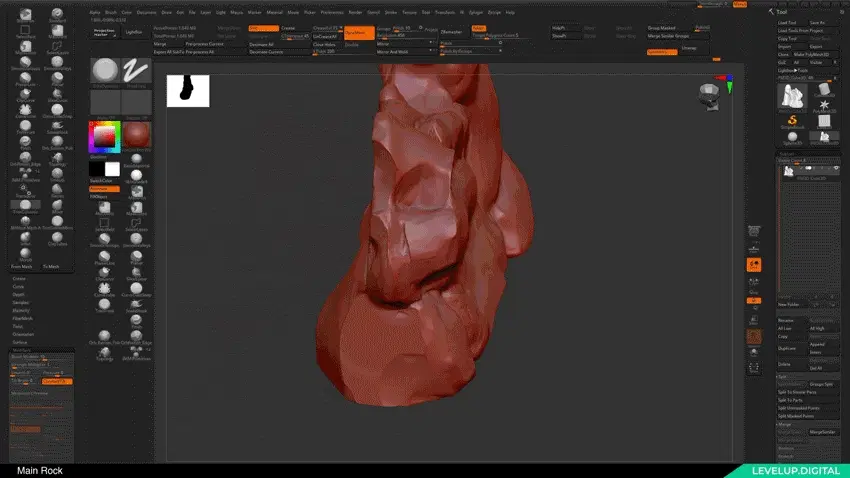Expand the Elasticity section
Image resolution: width=850 pixels, height=478 pixels.
pyautogui.click(x=21, y=311)
